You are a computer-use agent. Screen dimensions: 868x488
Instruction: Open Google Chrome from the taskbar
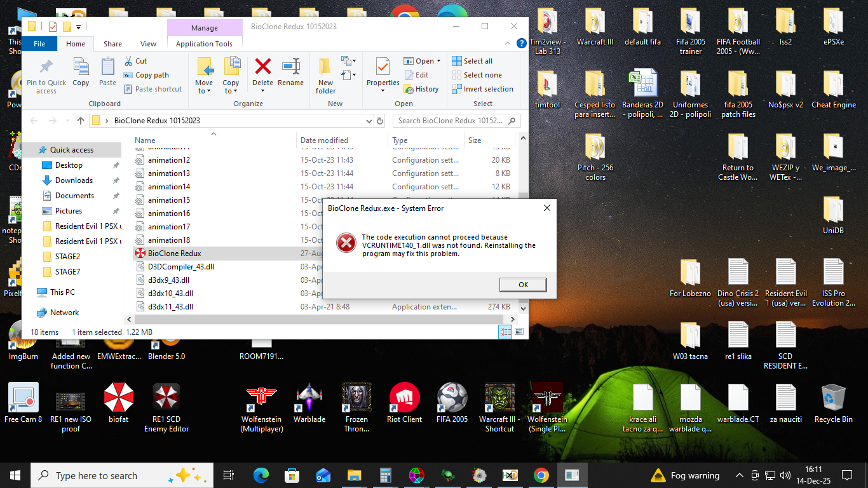coord(541,475)
